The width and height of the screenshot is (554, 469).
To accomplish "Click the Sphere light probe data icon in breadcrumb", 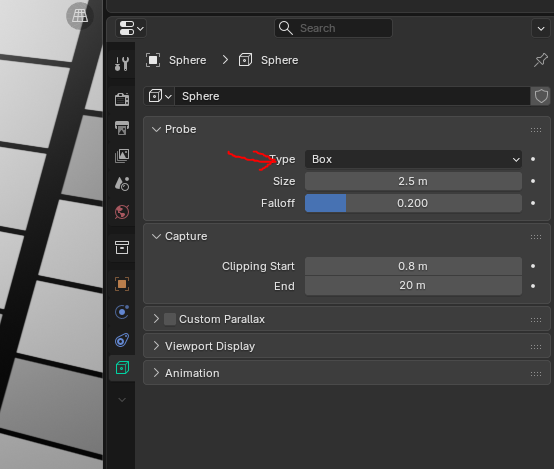I will 245,60.
